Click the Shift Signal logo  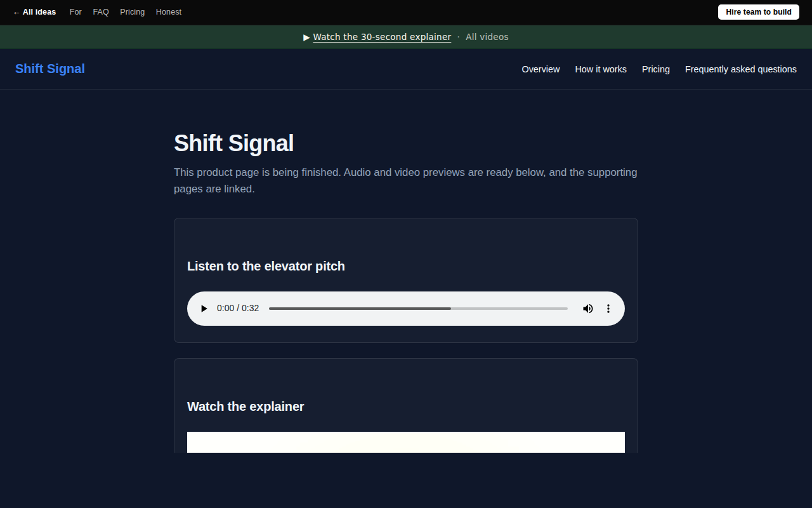pos(50,69)
